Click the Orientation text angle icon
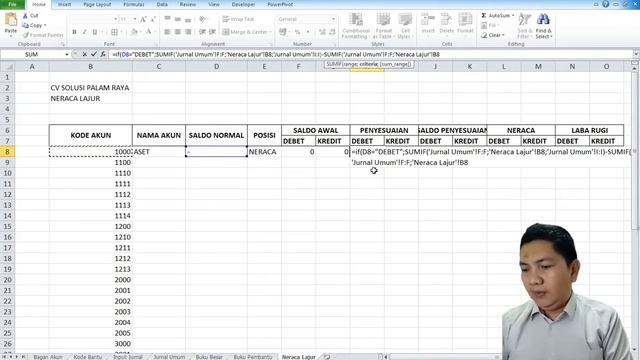This screenshot has width=640, height=360. click(x=202, y=19)
